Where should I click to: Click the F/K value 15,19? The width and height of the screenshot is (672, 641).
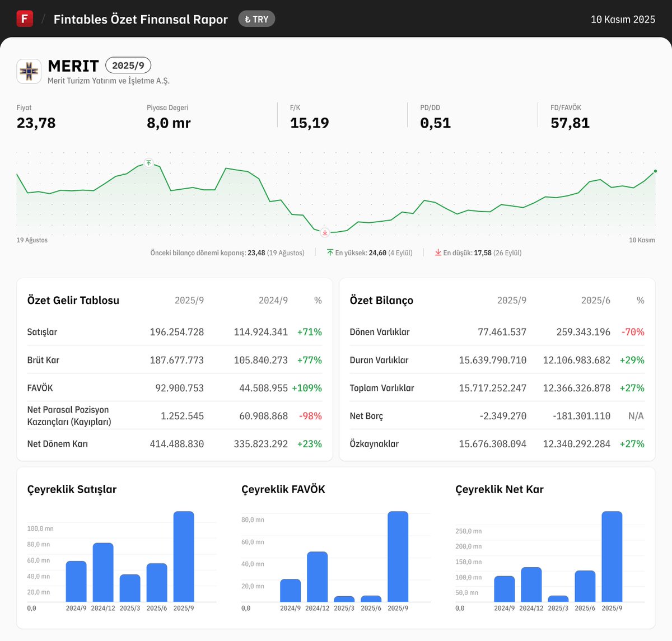pos(310,123)
